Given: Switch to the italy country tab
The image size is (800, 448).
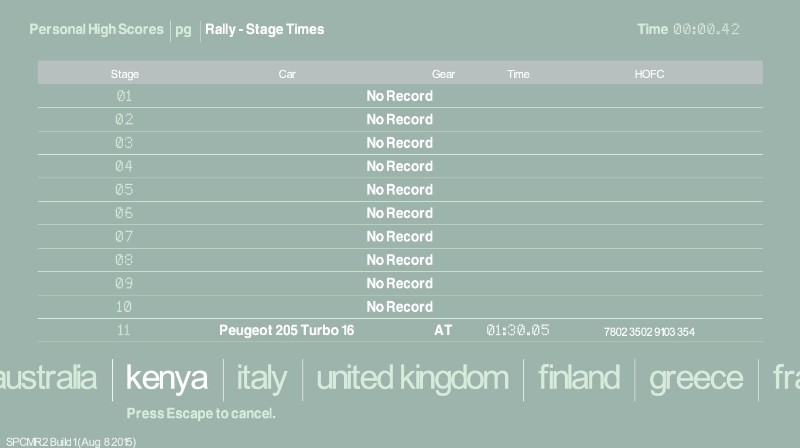Looking at the screenshot, I should (x=261, y=377).
